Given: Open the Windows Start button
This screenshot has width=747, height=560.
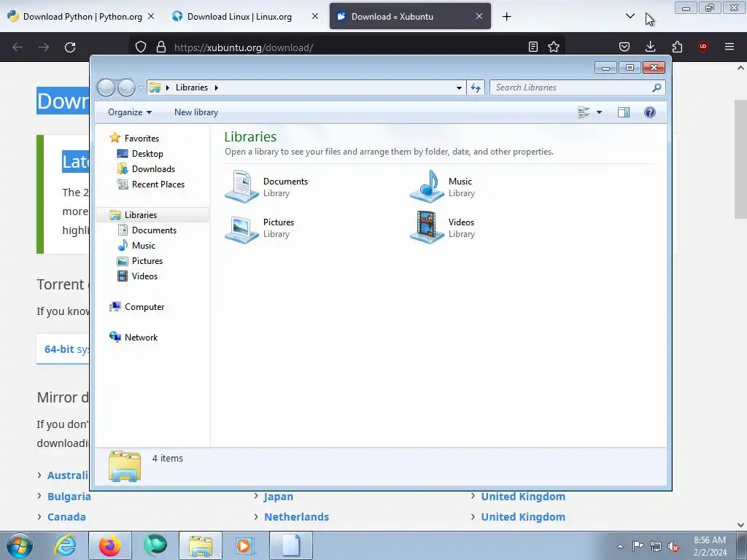Looking at the screenshot, I should tap(20, 545).
